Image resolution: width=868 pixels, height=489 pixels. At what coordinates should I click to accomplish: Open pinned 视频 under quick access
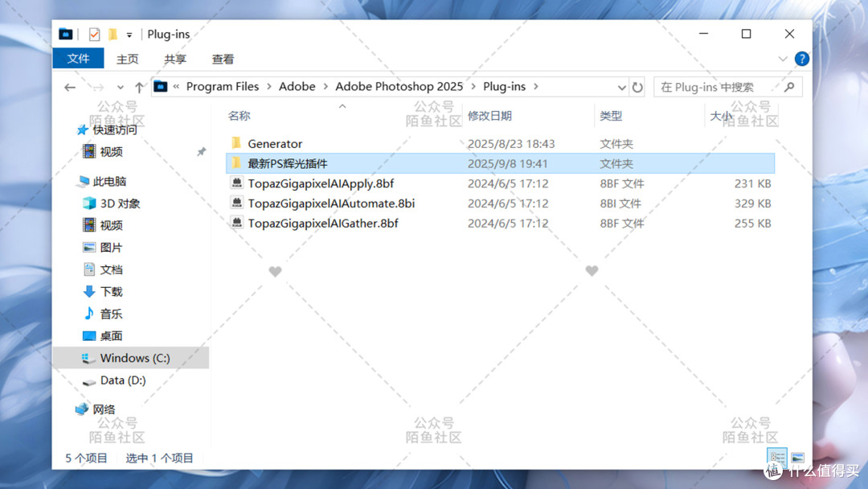(x=111, y=152)
